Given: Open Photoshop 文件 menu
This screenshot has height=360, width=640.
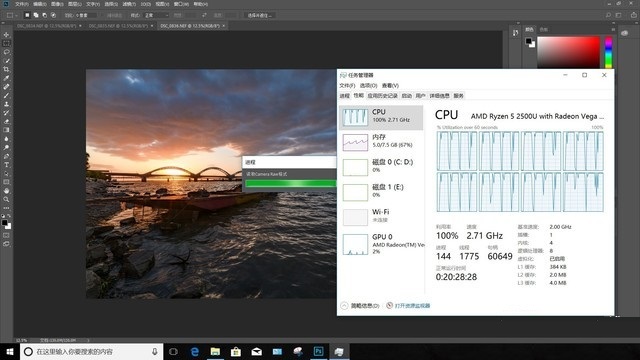Looking at the screenshot, I should [22, 4].
